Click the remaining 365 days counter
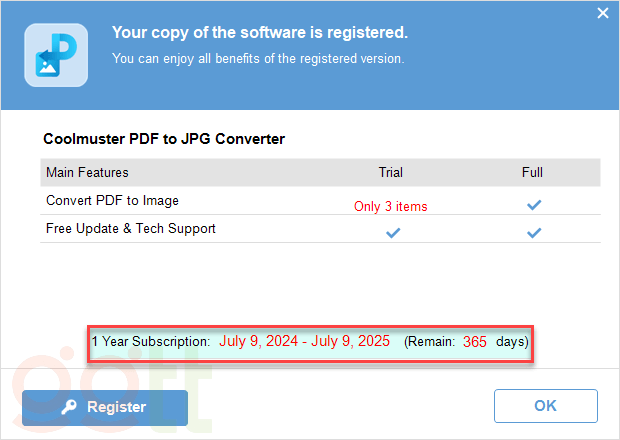The width and height of the screenshot is (620, 440). click(475, 342)
